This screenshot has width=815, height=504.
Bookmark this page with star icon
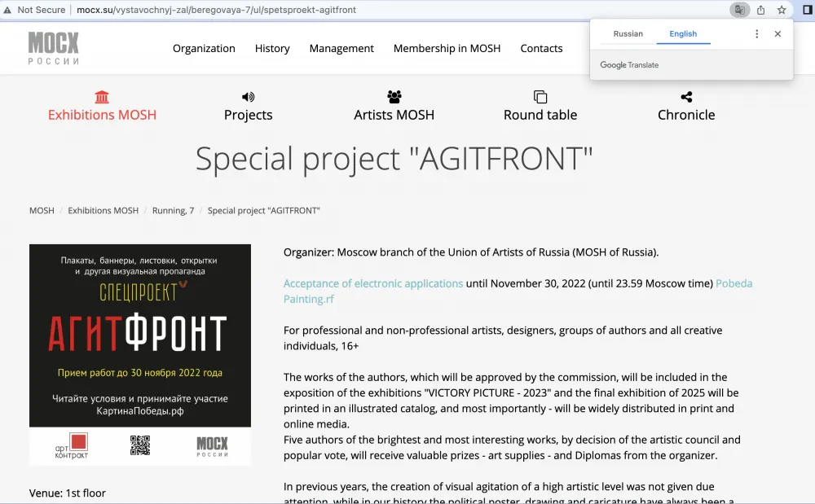click(x=782, y=10)
